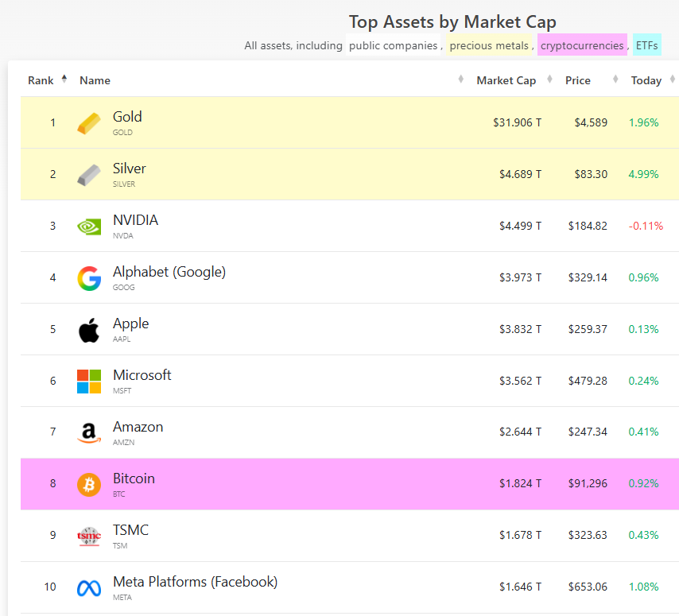Click the GOOG ticker symbol
Image resolution: width=679 pixels, height=616 pixels.
click(x=123, y=288)
